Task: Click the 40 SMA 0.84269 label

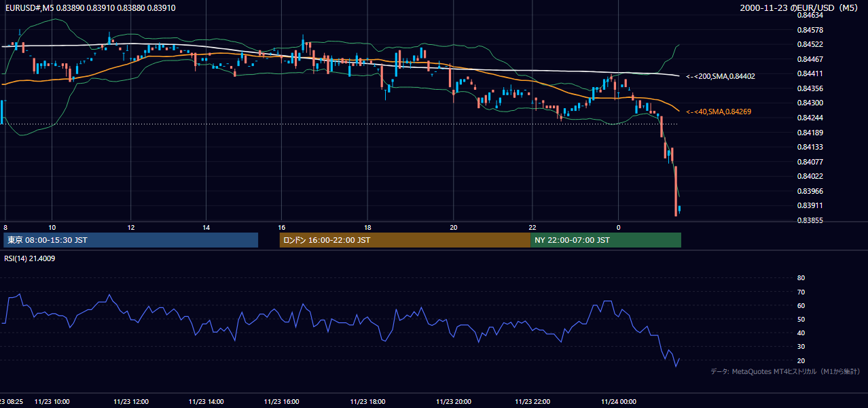Action: tap(719, 112)
